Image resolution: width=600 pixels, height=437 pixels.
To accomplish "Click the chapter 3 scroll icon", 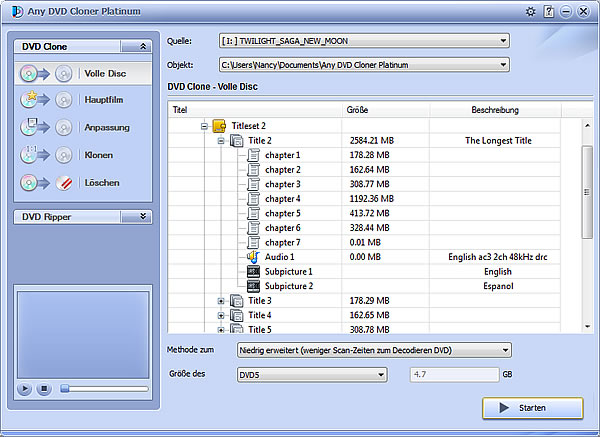I will pos(253,184).
